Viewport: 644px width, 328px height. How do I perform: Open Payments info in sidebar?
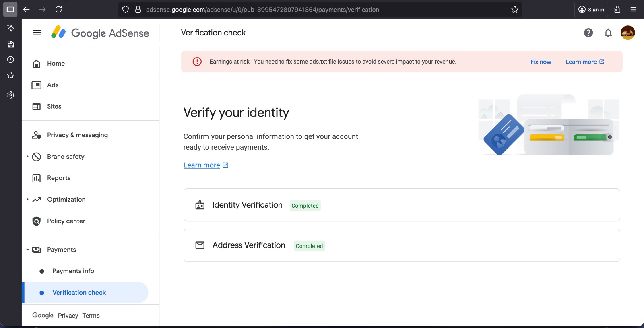click(x=73, y=271)
